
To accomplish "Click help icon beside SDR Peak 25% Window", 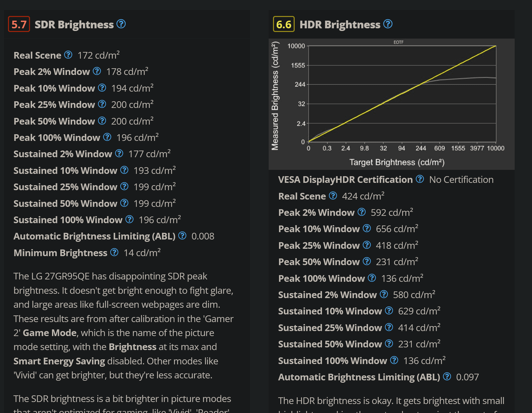I will point(102,104).
